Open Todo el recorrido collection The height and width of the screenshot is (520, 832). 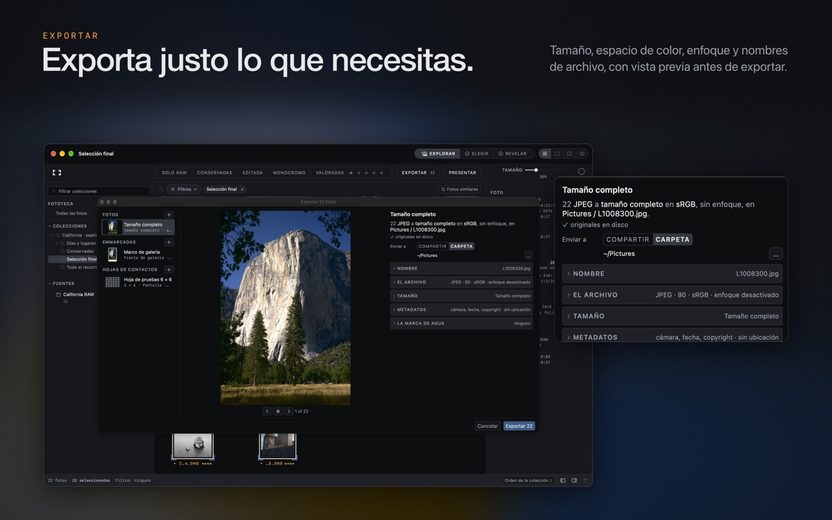[79, 267]
